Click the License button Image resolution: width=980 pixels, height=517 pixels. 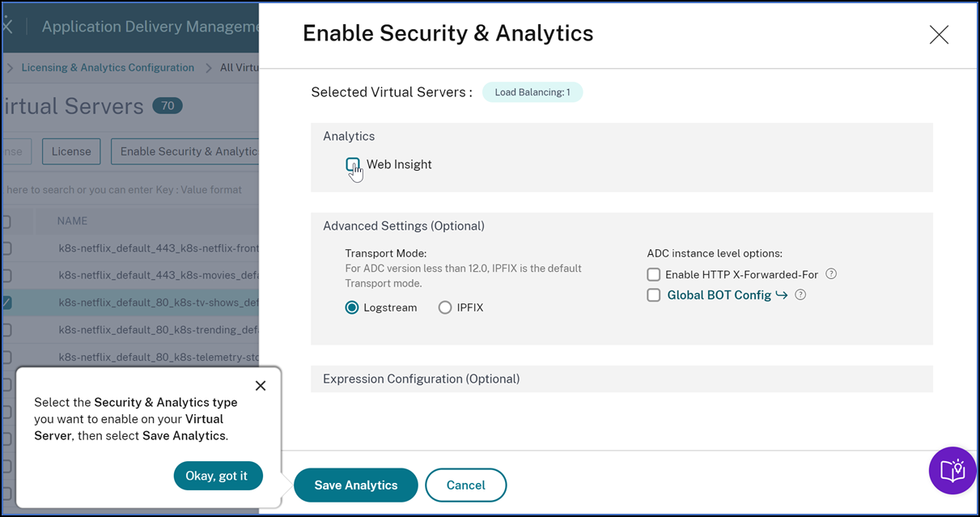pyautogui.click(x=71, y=151)
